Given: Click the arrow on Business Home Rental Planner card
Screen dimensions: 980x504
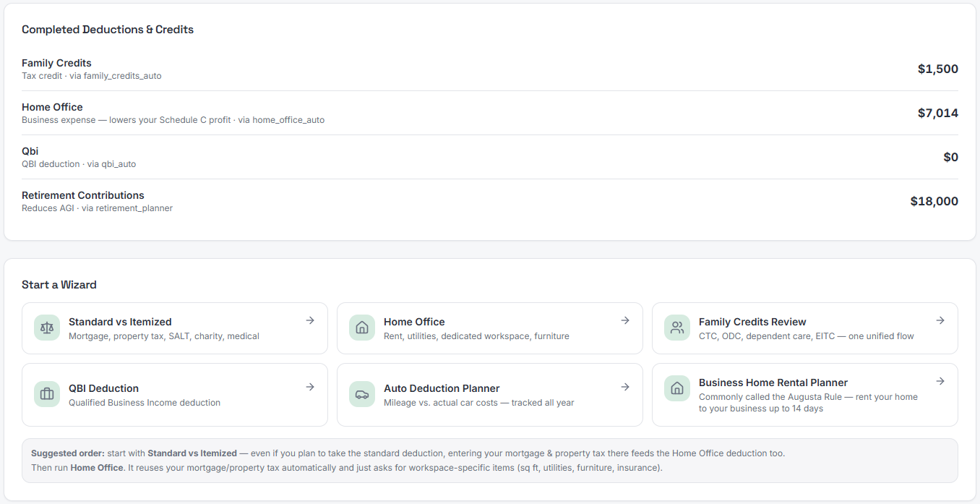Looking at the screenshot, I should pyautogui.click(x=940, y=381).
